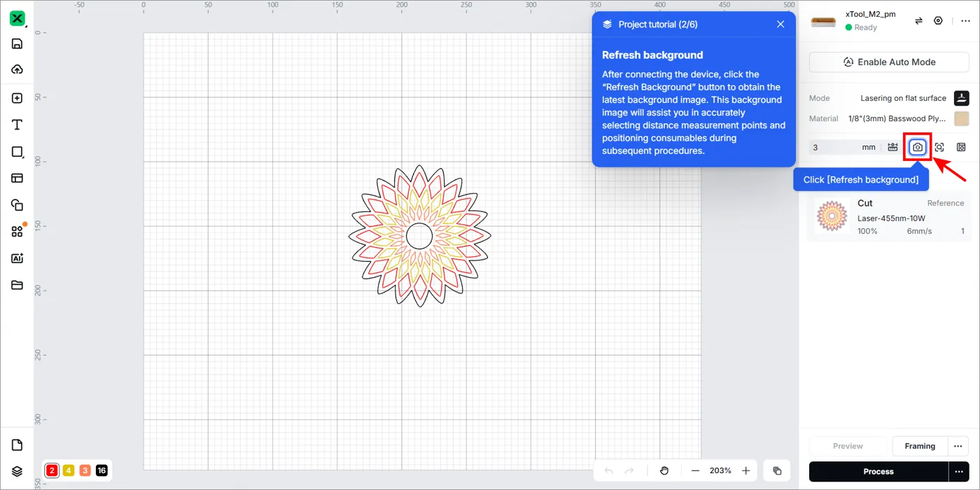Click the Ready status indicator

[x=861, y=27]
